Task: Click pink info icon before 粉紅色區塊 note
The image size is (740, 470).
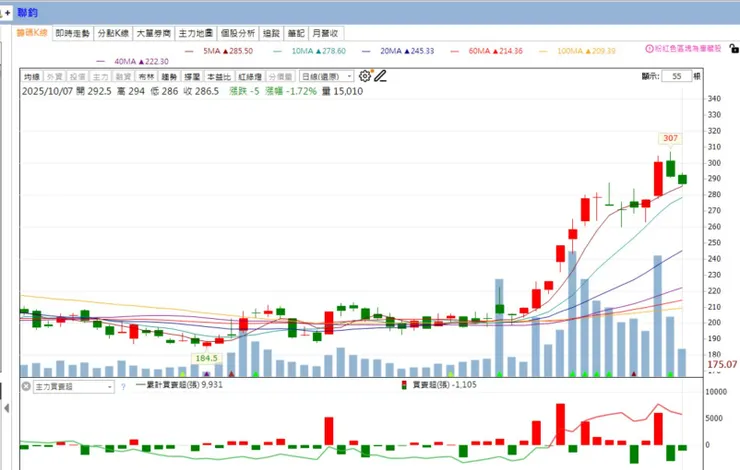Action: click(x=649, y=49)
